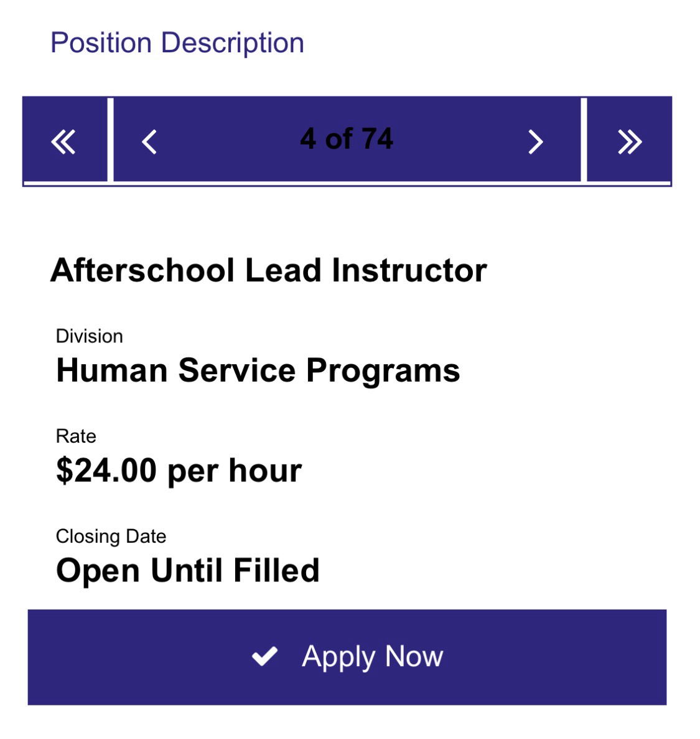Skip to the last position listing
The image size is (700, 739).
pos(629,141)
